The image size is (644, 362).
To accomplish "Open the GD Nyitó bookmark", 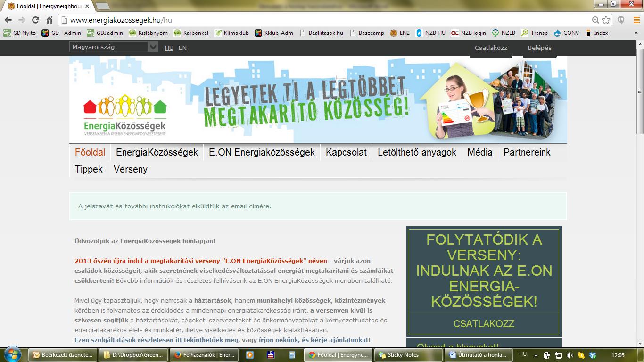I will (20, 33).
